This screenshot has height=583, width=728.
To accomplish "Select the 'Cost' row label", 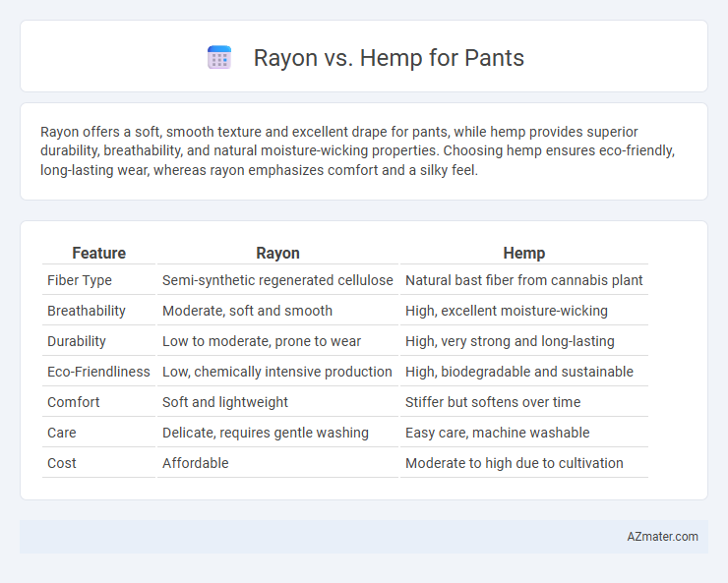I will [x=62, y=463].
